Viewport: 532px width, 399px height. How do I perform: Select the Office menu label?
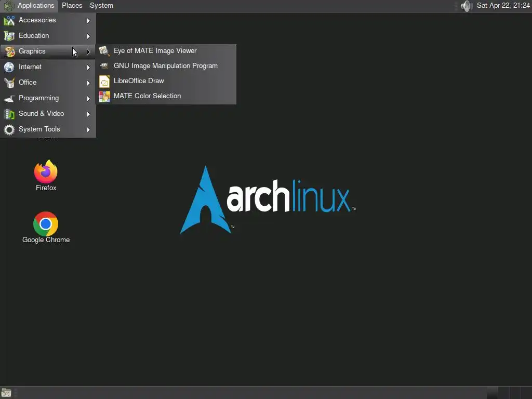28,83
